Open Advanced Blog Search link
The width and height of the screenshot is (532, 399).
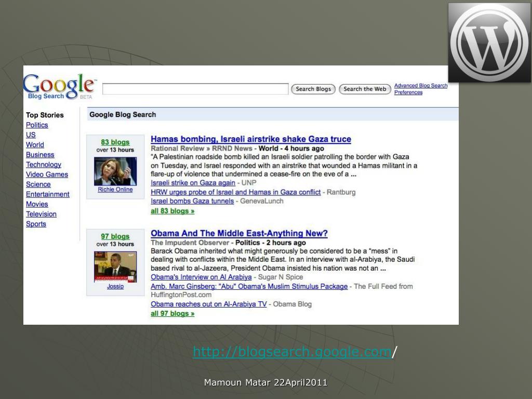pos(421,86)
